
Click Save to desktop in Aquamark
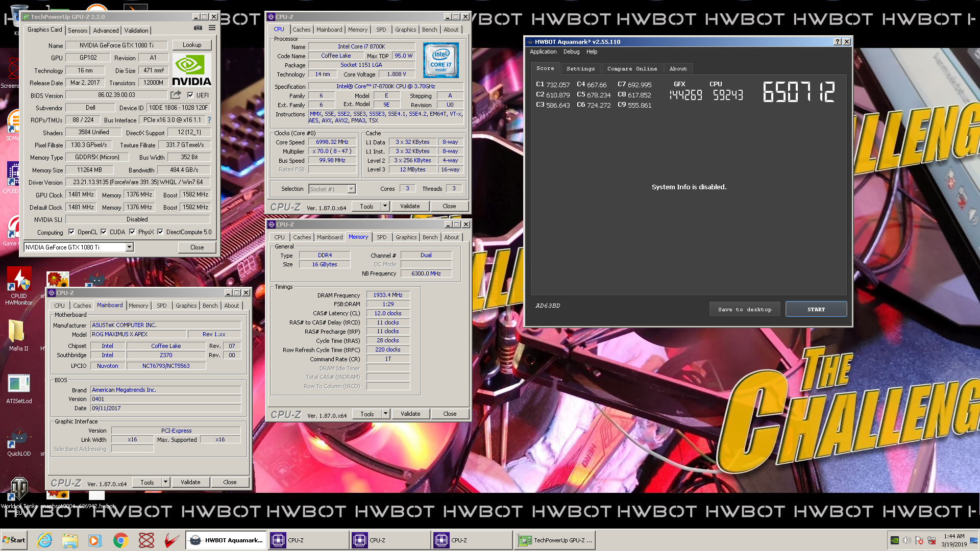(x=745, y=309)
